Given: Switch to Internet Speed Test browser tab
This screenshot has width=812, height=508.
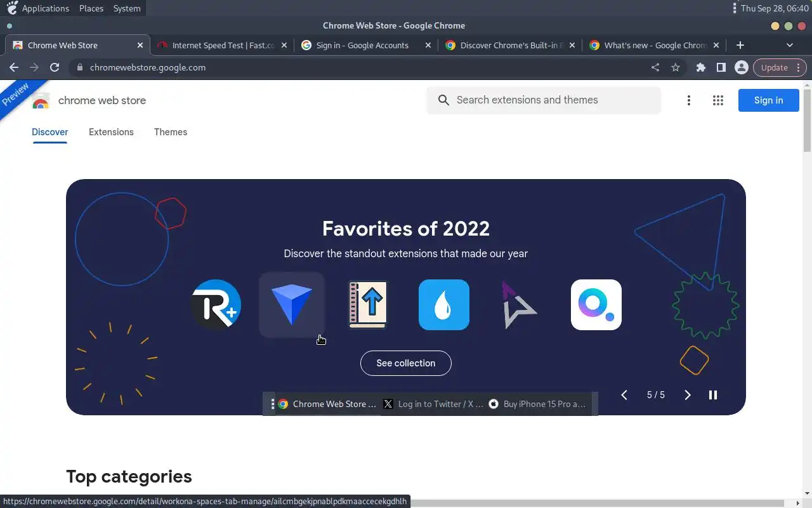Looking at the screenshot, I should (x=222, y=45).
